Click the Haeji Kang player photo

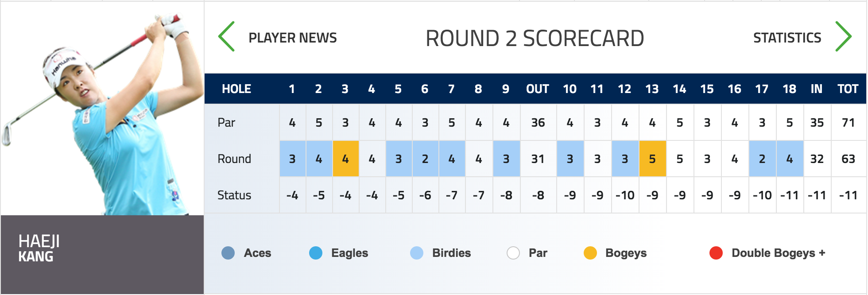102,109
